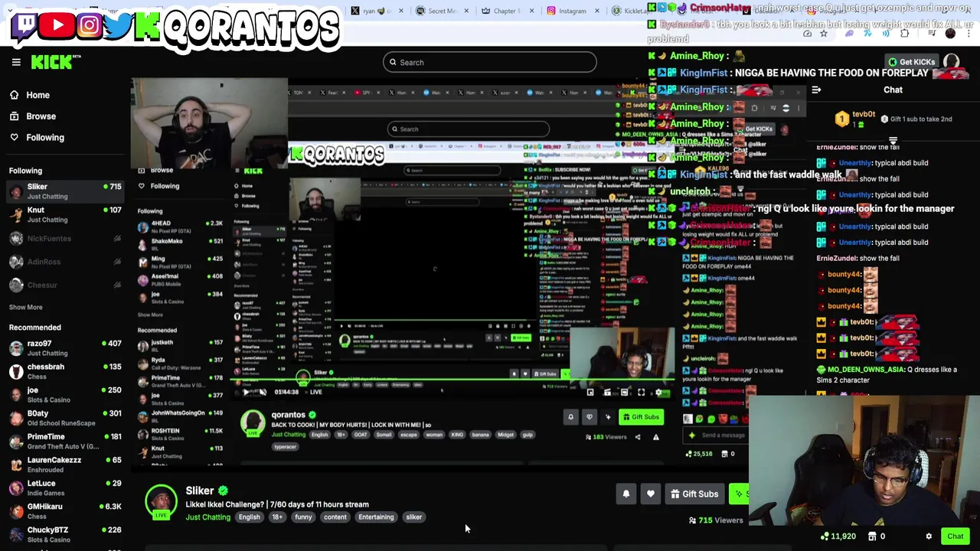Open Knut in the Following sidebar list
This screenshot has height=551, width=980.
coord(64,214)
